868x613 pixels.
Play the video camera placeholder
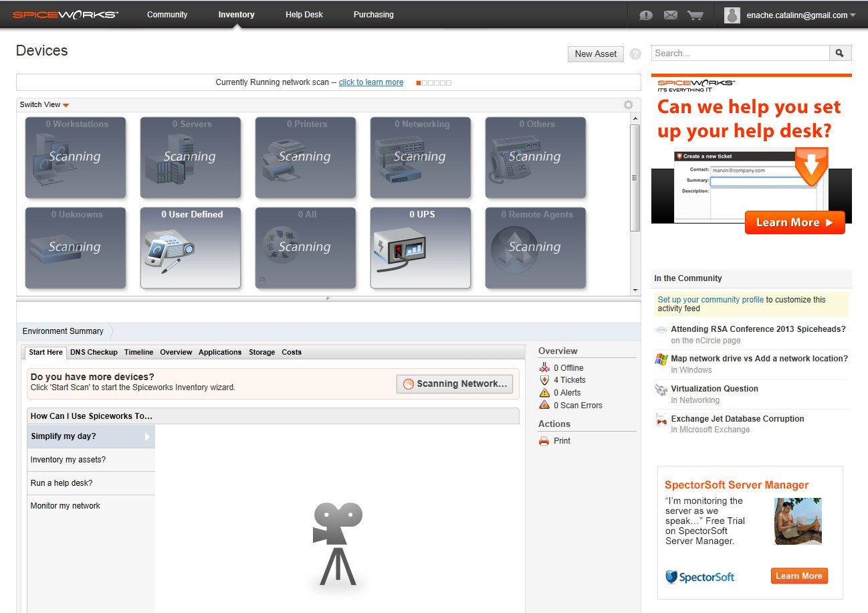(337, 543)
